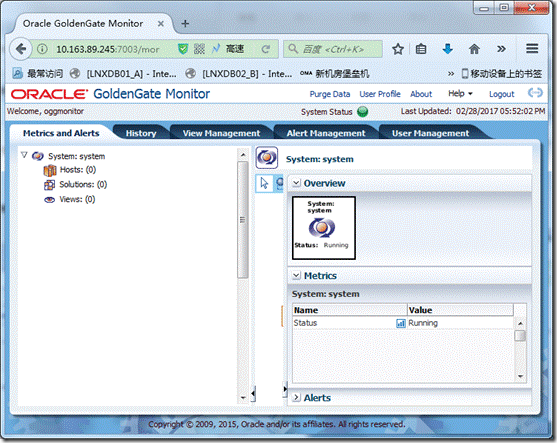The height and width of the screenshot is (443, 557).
Task: Click the connection icon beside Logout
Action: pos(535,93)
